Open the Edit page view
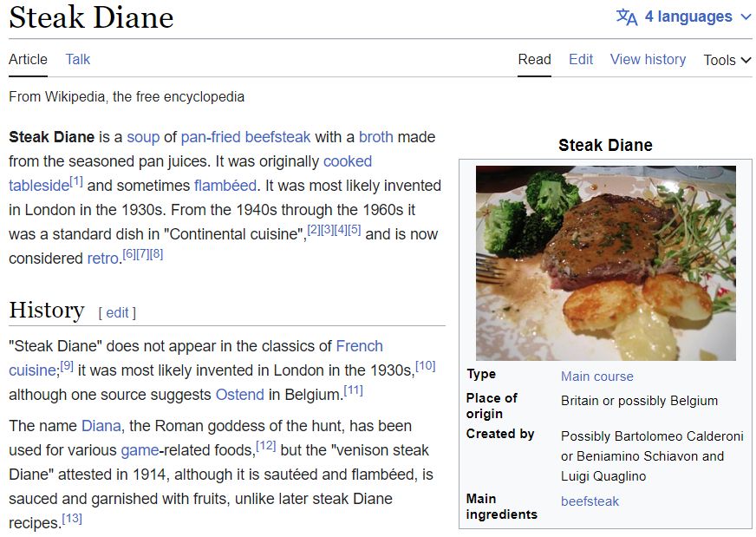Screen dimensions: 756x537 tap(581, 59)
